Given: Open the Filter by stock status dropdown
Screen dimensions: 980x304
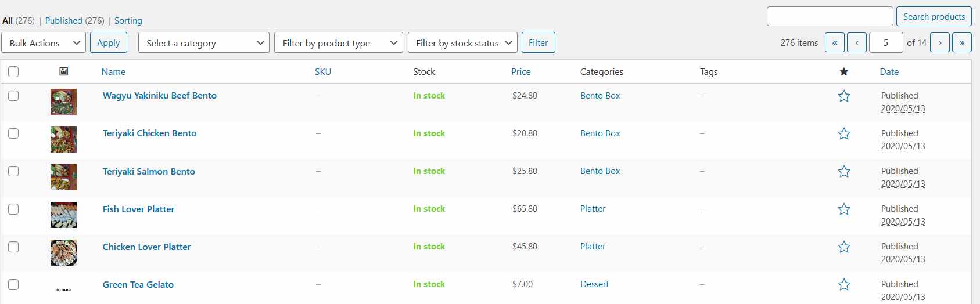Looking at the screenshot, I should pyautogui.click(x=462, y=43).
